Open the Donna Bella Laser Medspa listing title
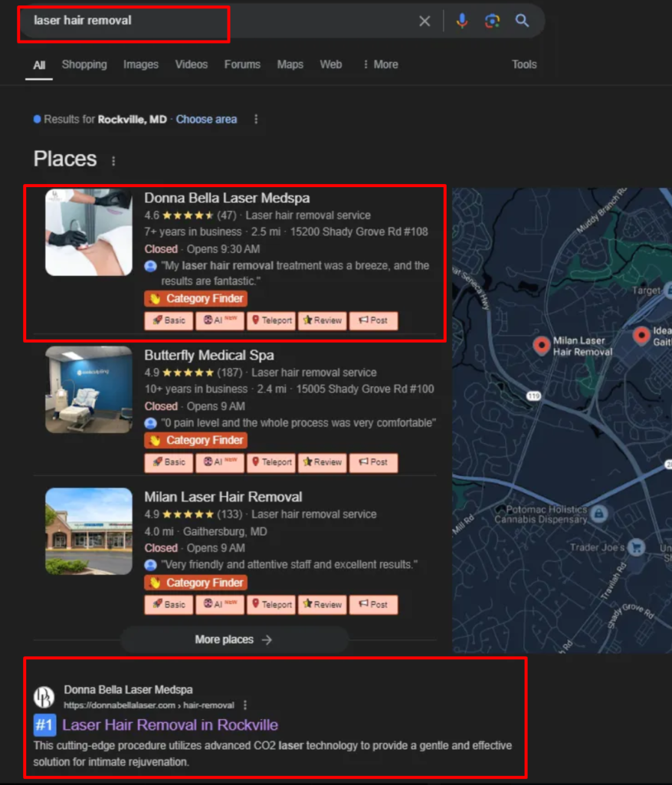The width and height of the screenshot is (672, 785). coord(227,198)
